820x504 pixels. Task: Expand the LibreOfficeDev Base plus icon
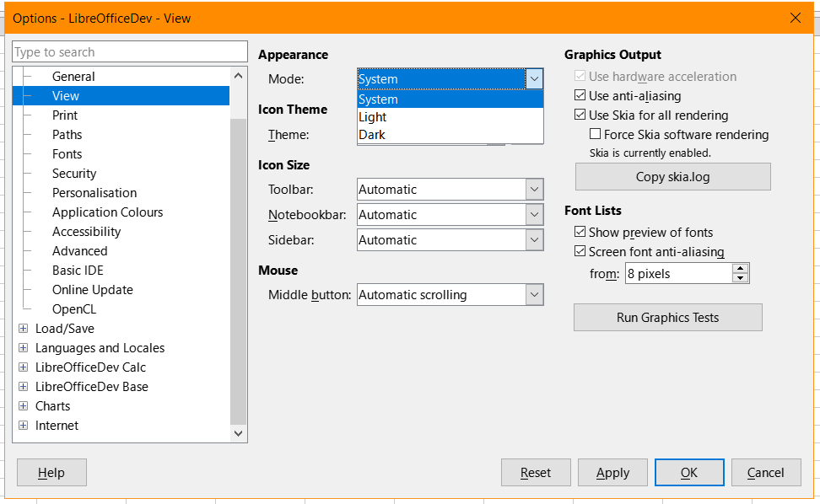[23, 387]
